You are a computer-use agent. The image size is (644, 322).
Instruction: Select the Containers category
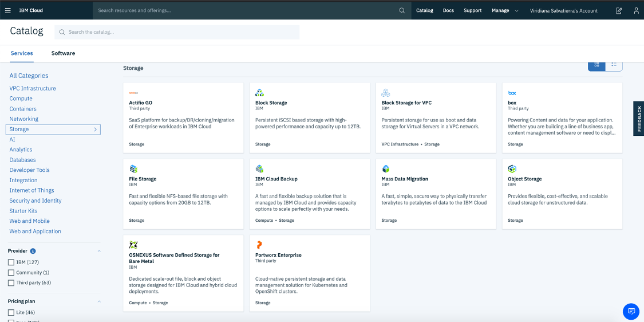(23, 109)
